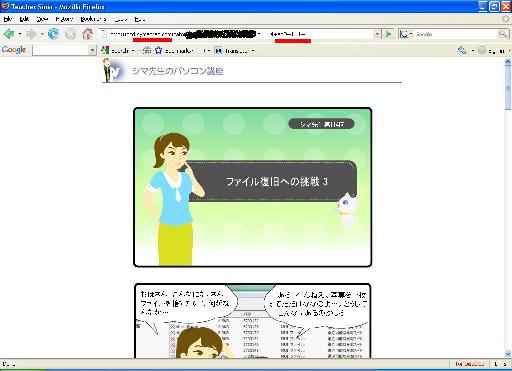
Task: Click the teacher mascot site logo
Action: pos(112,70)
